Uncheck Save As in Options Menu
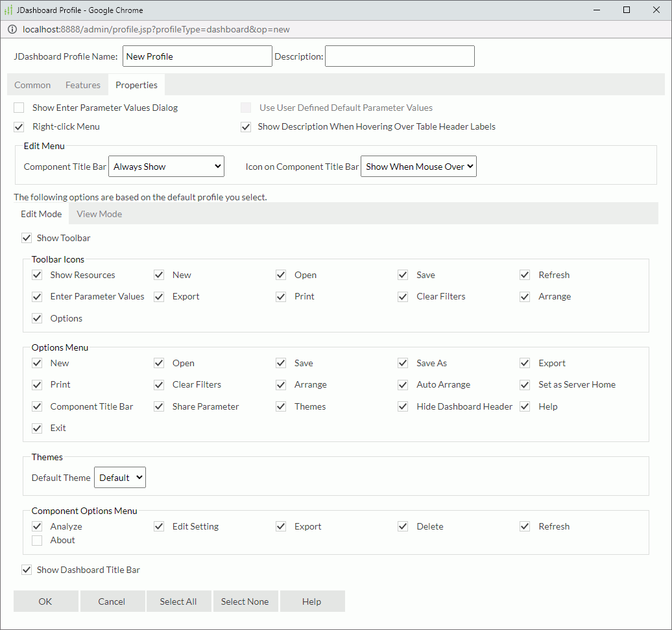Image resolution: width=672 pixels, height=630 pixels. point(402,363)
